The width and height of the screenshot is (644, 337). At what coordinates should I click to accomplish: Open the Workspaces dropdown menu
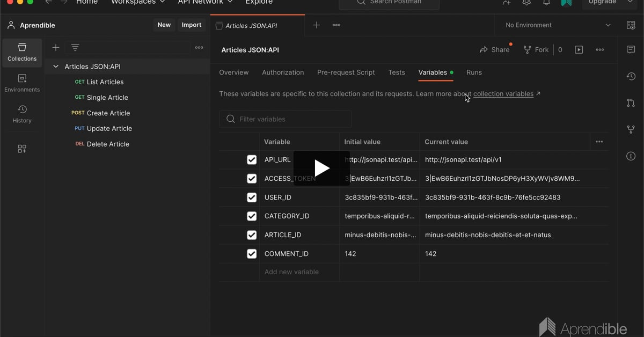pos(138,2)
